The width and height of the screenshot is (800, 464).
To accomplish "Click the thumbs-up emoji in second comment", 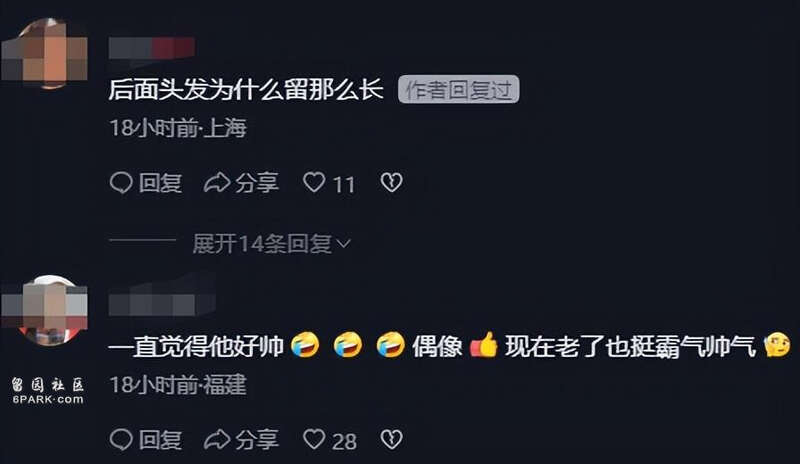I will tap(483, 345).
